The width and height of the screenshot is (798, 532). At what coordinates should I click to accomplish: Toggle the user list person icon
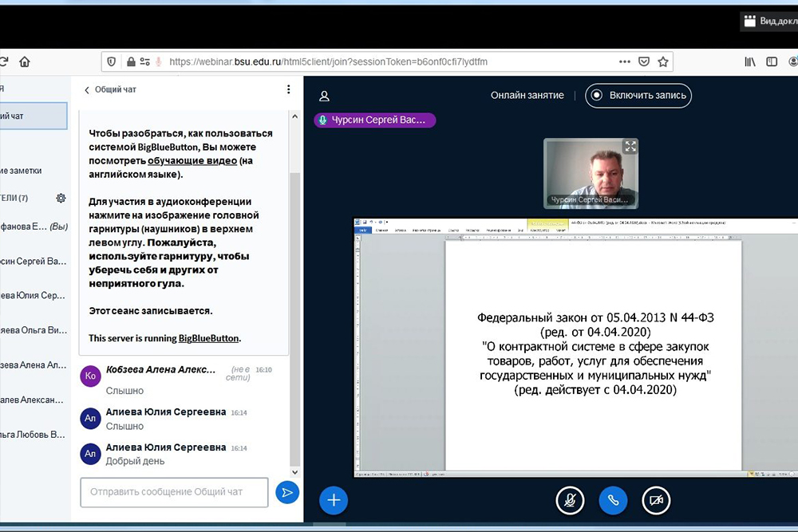(324, 96)
